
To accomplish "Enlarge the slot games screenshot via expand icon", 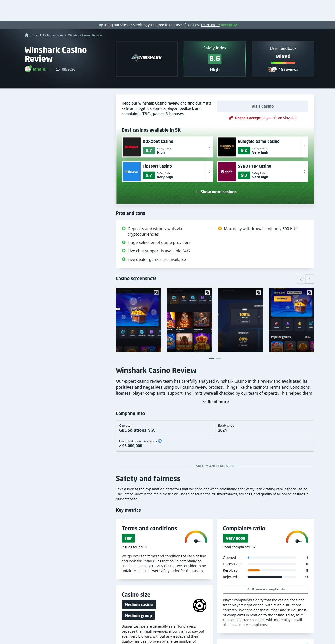I will coord(207,293).
